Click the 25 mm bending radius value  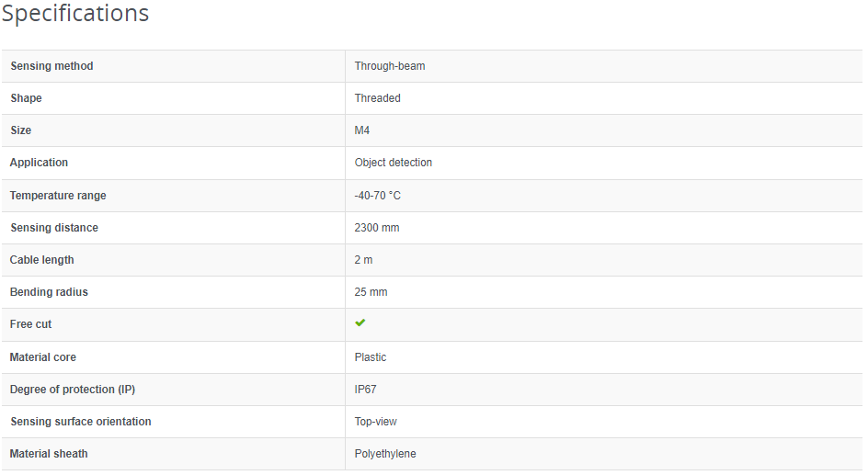coord(371,292)
